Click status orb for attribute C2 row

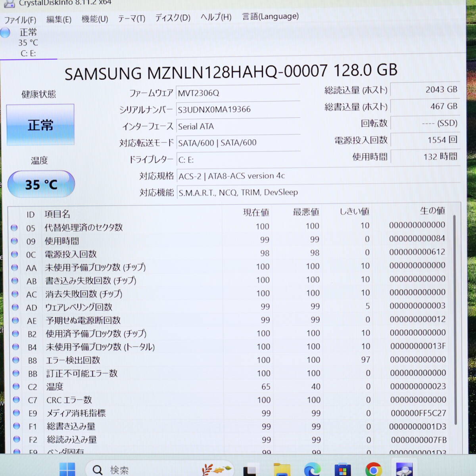[16, 386]
